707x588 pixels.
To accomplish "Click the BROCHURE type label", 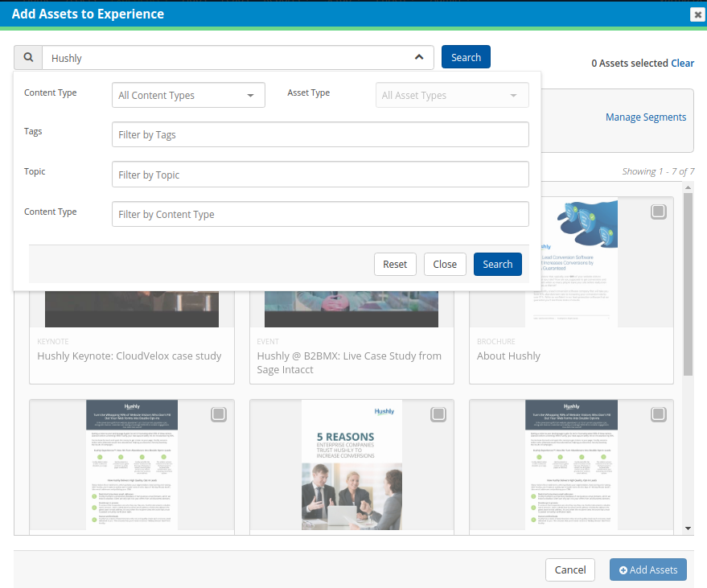I will click(x=496, y=342).
